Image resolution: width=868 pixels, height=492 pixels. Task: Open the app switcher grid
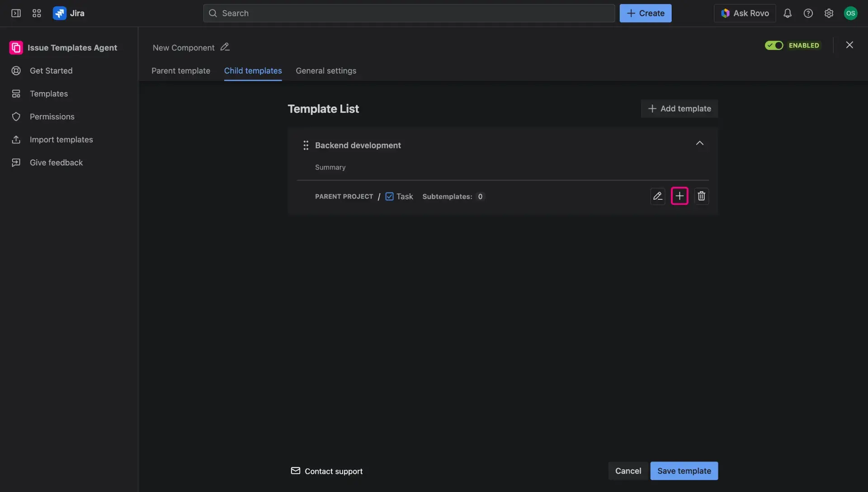(37, 13)
